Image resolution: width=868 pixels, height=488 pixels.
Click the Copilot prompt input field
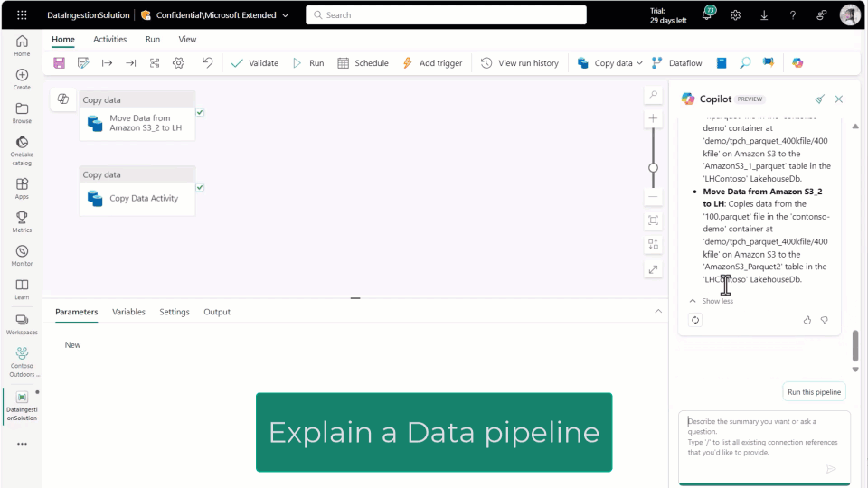click(x=764, y=447)
